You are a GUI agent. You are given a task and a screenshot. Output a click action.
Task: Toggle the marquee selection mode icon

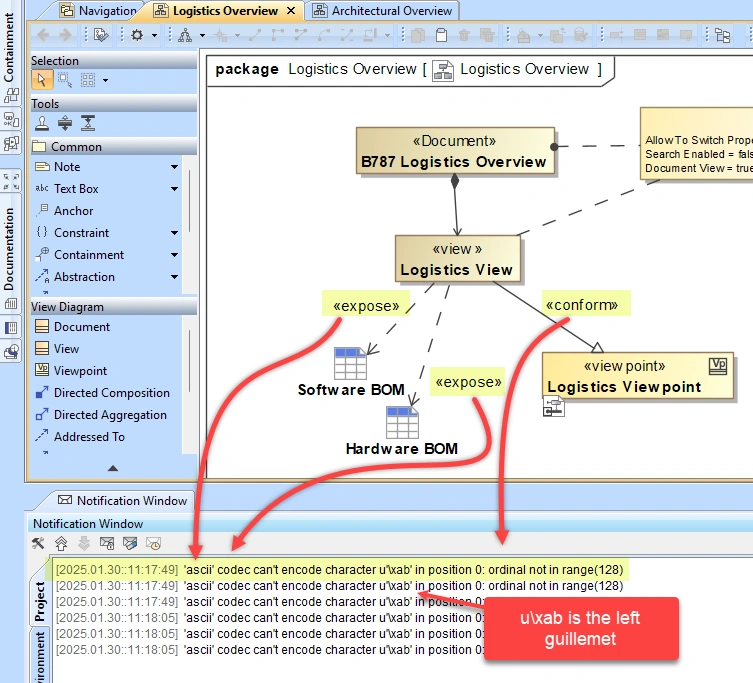[65, 80]
